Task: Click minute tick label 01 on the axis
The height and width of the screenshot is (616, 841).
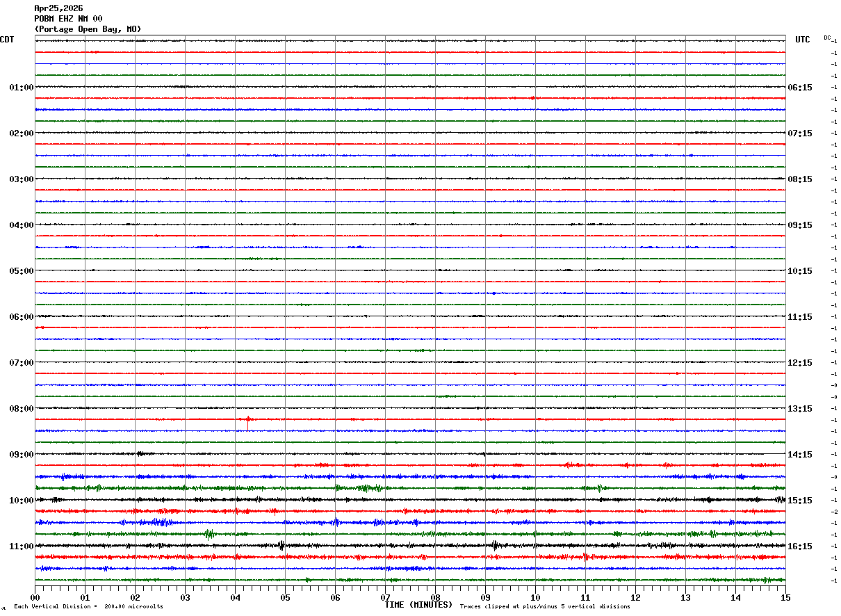Action: (85, 597)
